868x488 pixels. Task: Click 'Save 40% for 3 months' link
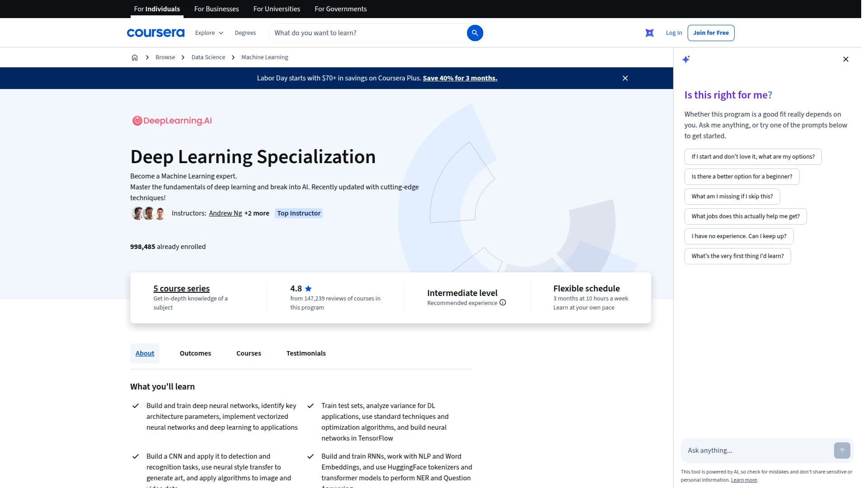tap(460, 78)
